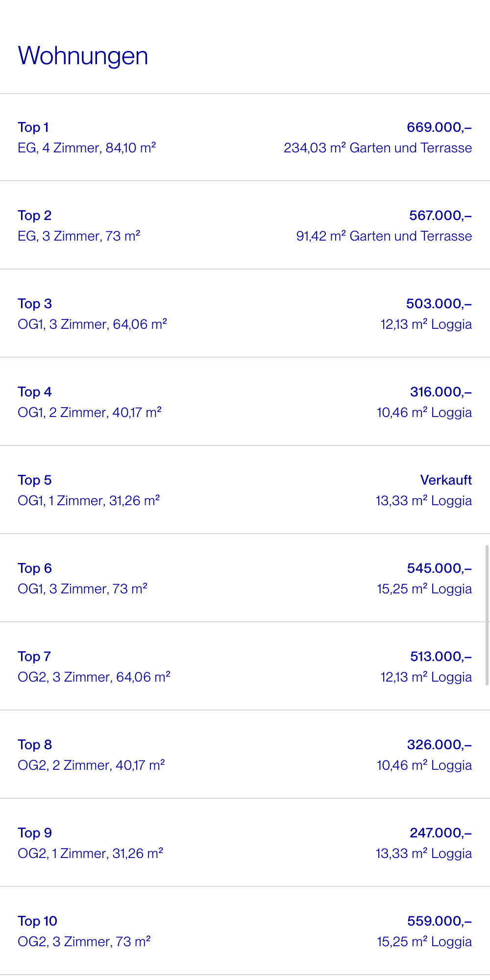Image resolution: width=490 pixels, height=980 pixels.
Task: Click the 91,42 m² Garten und Terrasse text
Action: (384, 236)
